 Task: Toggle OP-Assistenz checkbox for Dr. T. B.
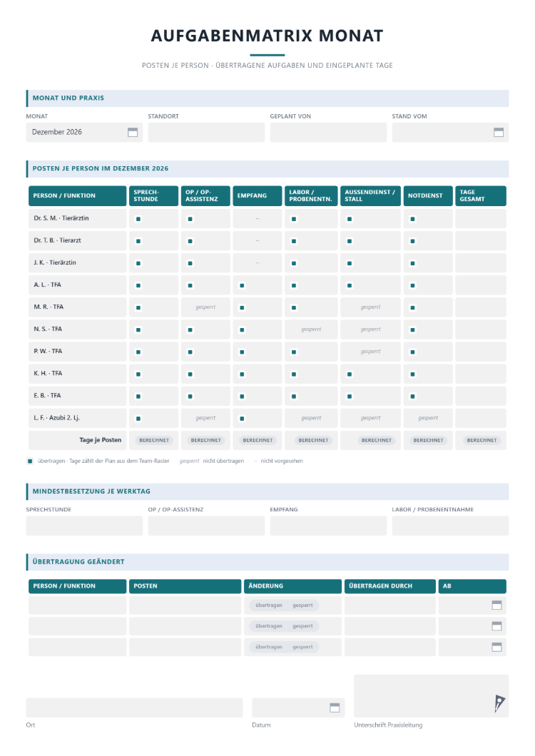[190, 241]
